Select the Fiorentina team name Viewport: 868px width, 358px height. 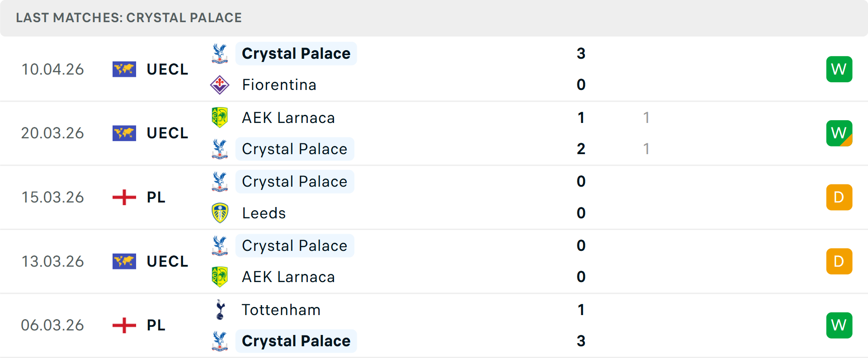(x=279, y=85)
